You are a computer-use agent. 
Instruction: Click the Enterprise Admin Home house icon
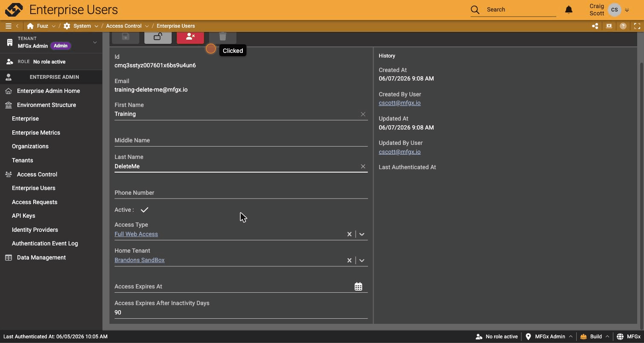[x=9, y=91]
